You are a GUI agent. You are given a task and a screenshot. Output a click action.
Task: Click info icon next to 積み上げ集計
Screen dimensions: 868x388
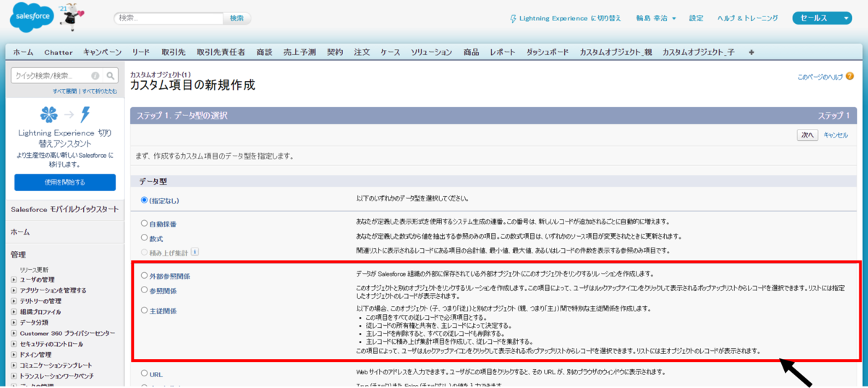[195, 252]
